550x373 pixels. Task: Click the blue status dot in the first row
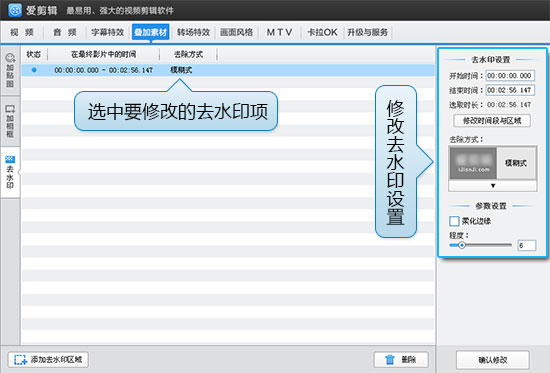(34, 70)
